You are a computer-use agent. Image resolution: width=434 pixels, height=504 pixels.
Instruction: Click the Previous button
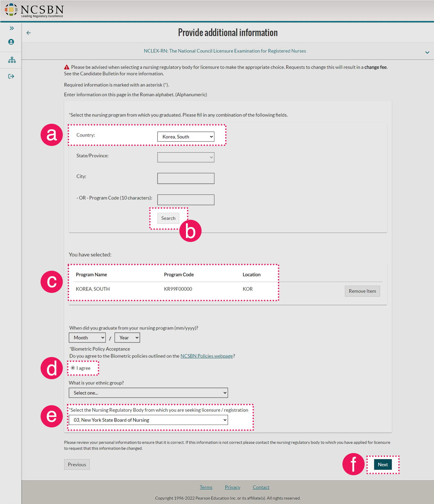(x=77, y=464)
